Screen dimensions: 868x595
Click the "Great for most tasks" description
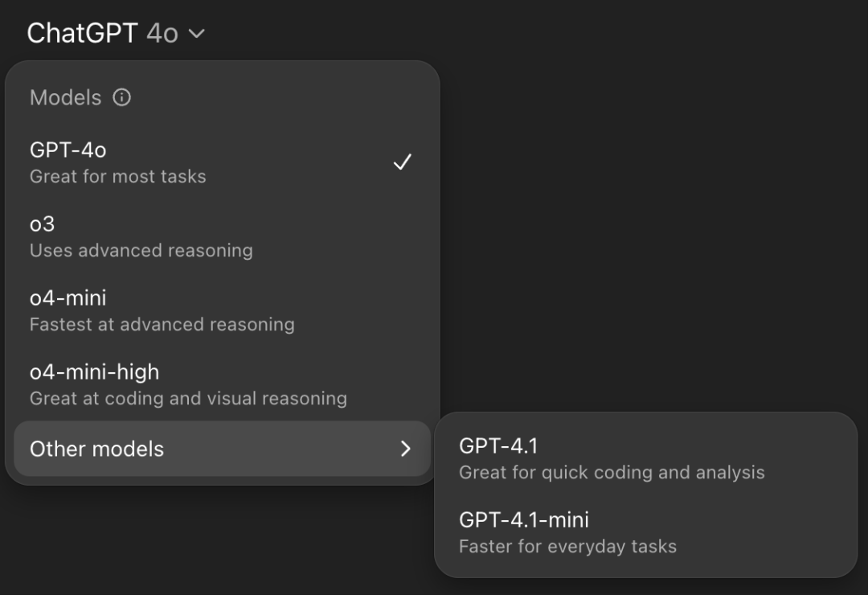click(118, 177)
